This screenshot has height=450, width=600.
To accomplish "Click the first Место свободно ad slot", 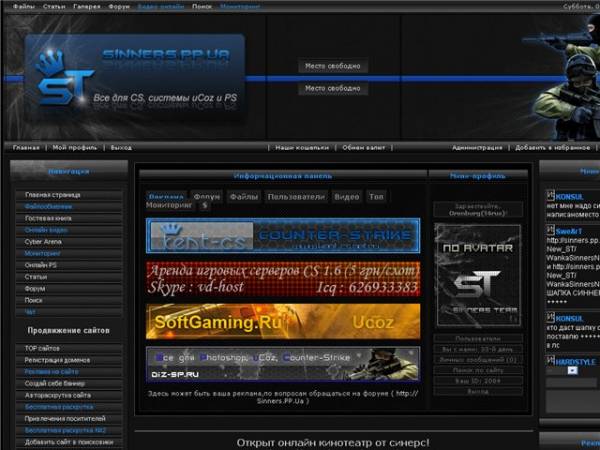I will (333, 66).
